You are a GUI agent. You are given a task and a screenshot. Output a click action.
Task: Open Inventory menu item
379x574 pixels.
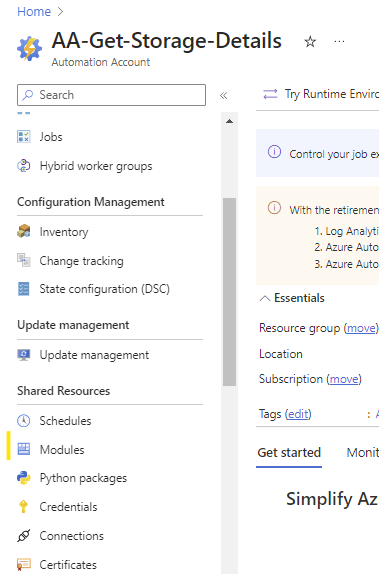[x=64, y=232]
